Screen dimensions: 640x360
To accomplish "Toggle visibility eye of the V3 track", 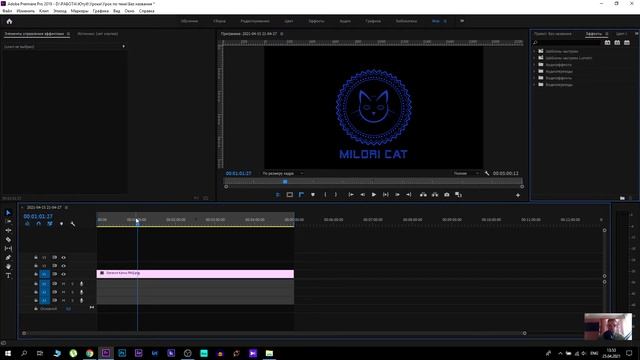I will click(x=63, y=258).
